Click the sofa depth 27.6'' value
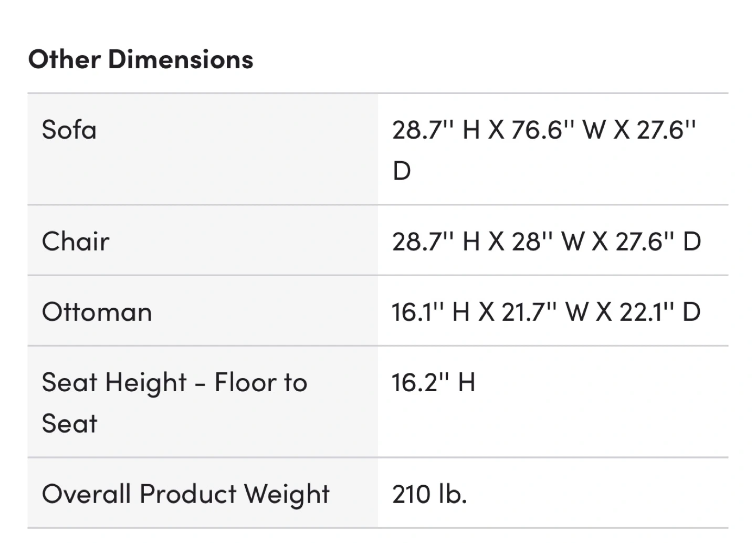This screenshot has height=543, width=756. tap(666, 130)
